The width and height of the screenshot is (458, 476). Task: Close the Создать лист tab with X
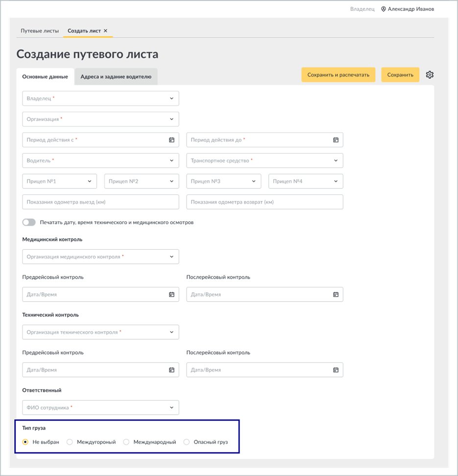pos(105,31)
